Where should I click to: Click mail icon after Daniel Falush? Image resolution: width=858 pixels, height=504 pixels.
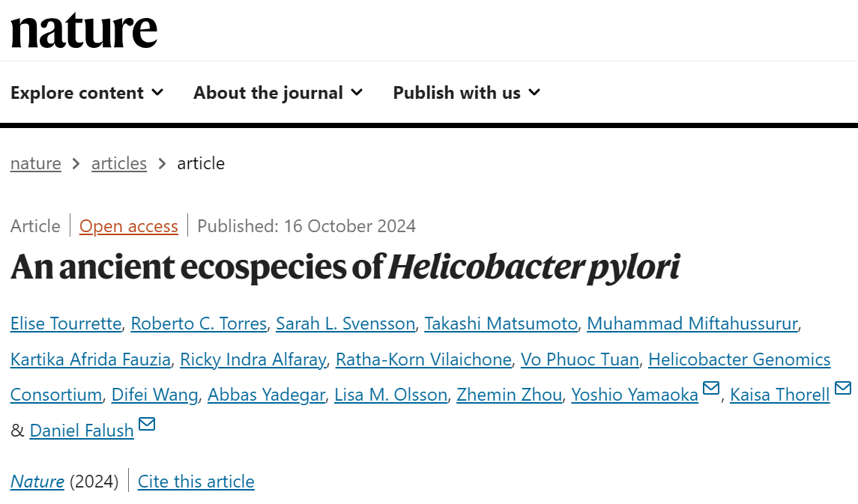click(147, 424)
